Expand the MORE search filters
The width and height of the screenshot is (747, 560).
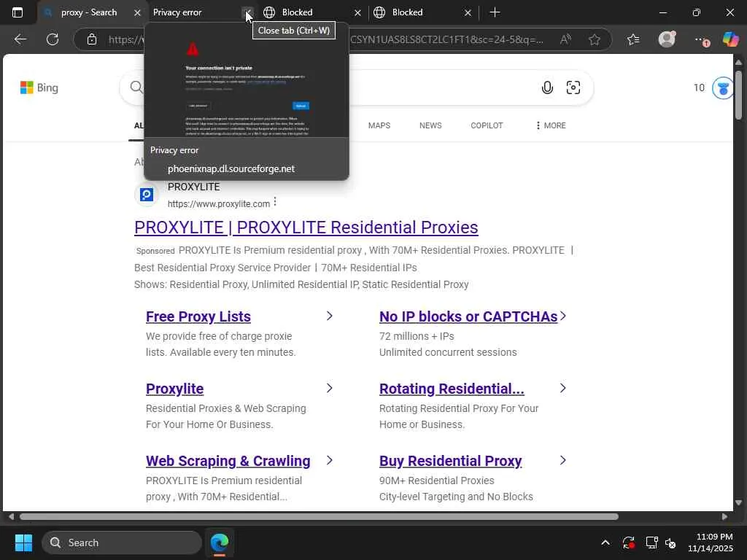pos(551,125)
